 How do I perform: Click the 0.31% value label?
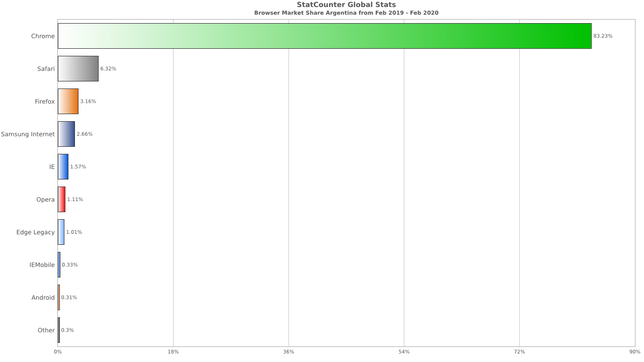(x=69, y=298)
